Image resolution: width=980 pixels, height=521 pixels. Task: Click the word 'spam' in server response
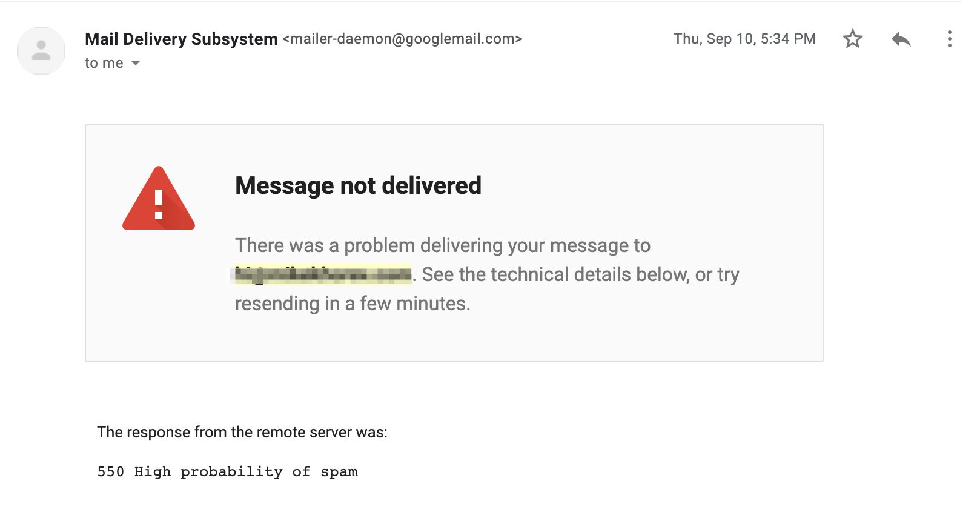click(x=339, y=473)
